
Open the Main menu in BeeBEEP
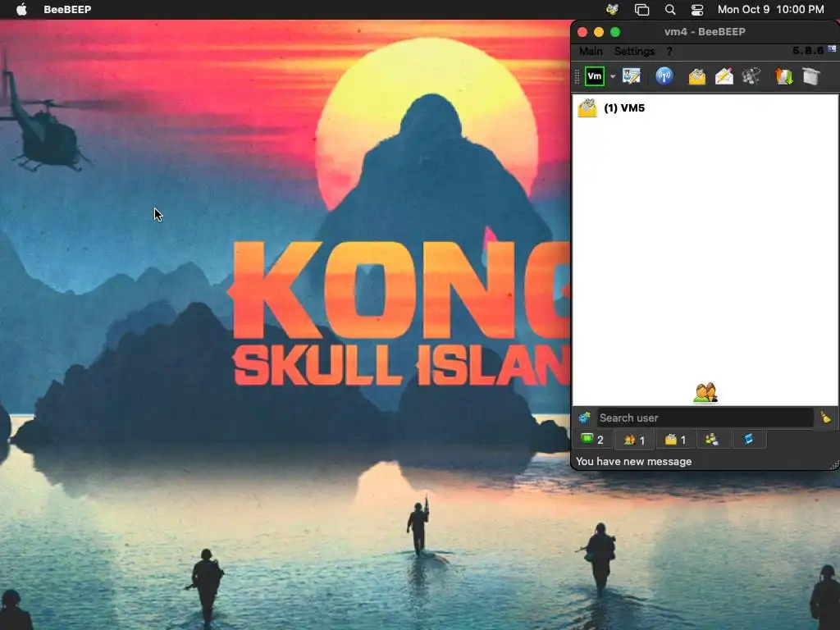pyautogui.click(x=591, y=52)
